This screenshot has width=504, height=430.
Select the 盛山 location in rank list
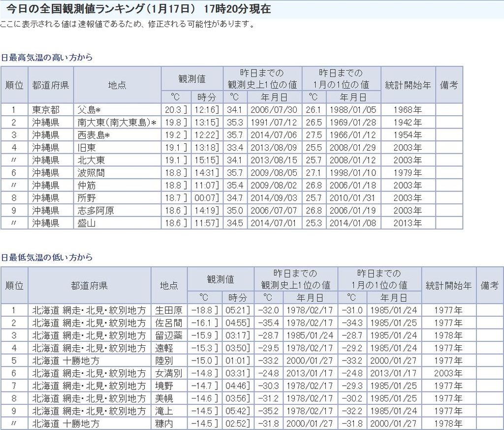click(87, 223)
